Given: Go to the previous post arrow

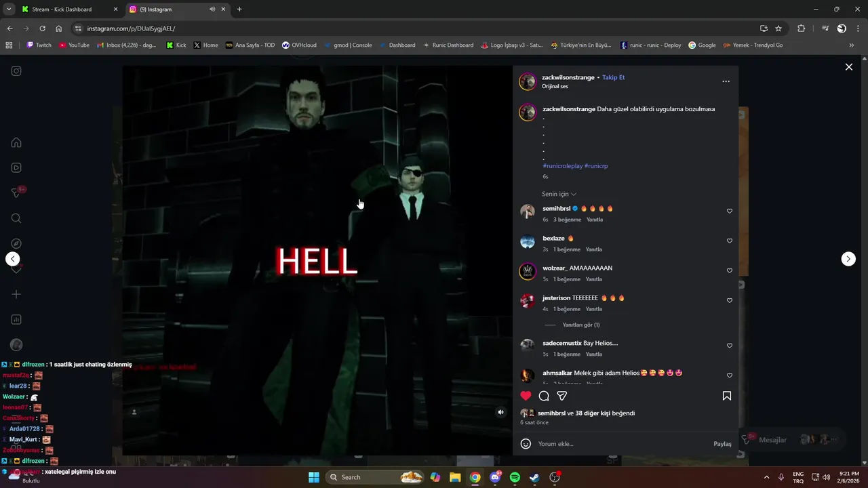Looking at the screenshot, I should [12, 259].
